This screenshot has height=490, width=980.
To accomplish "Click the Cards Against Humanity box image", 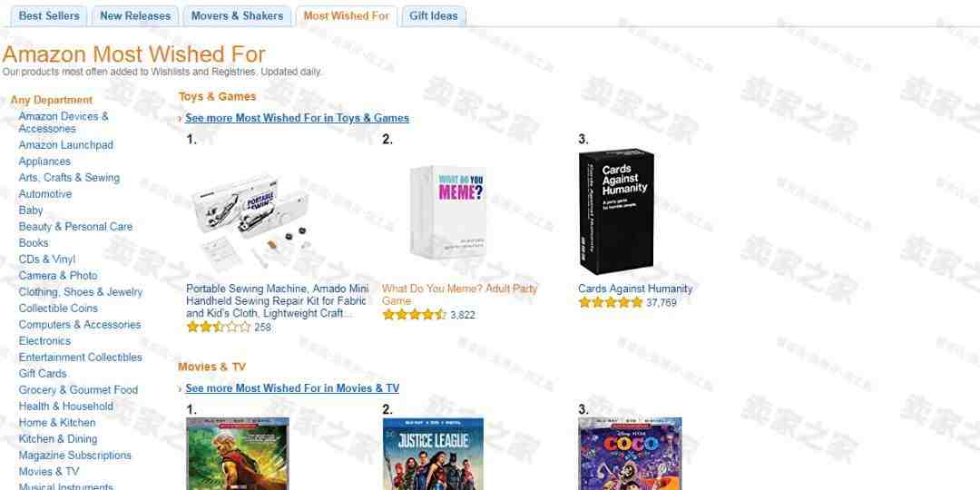I will 616,211.
